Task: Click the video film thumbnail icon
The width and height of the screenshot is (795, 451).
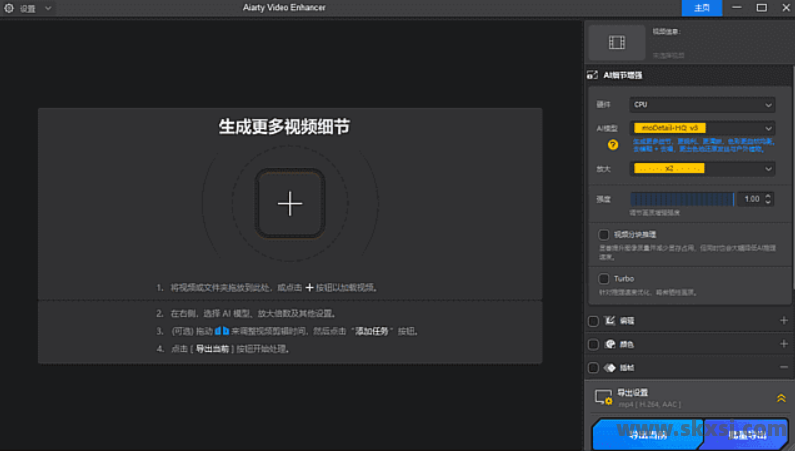Action: (x=616, y=43)
